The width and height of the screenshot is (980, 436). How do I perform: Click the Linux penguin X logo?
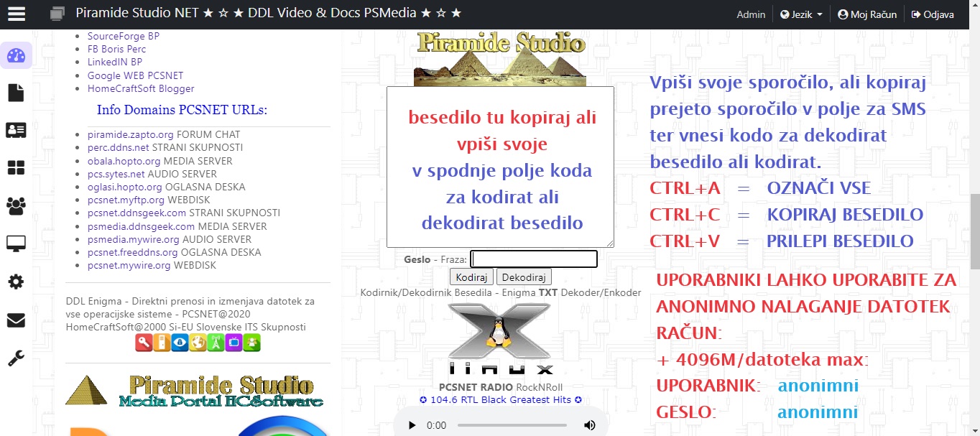click(x=500, y=339)
